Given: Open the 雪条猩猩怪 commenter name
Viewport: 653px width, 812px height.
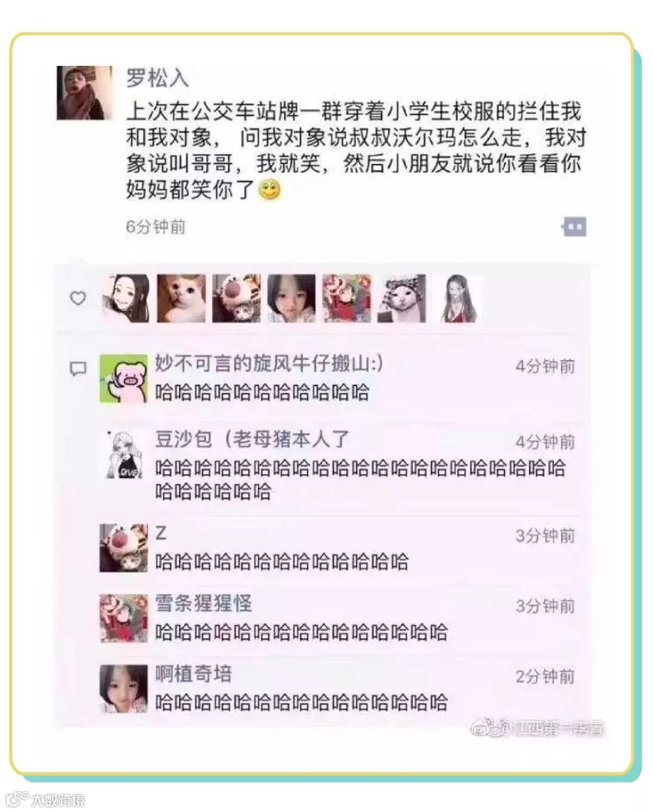Looking at the screenshot, I should pyautogui.click(x=203, y=603).
